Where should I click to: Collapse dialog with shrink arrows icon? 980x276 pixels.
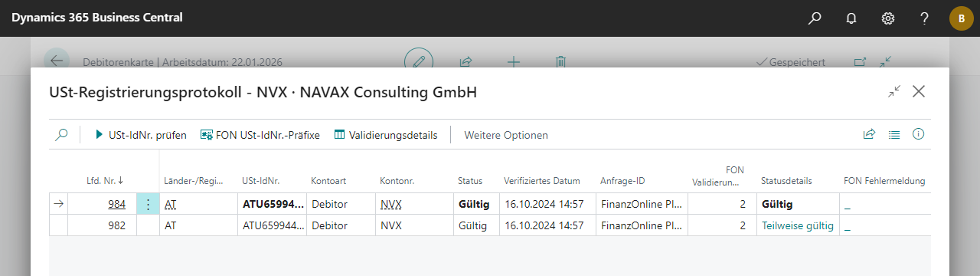pos(894,91)
